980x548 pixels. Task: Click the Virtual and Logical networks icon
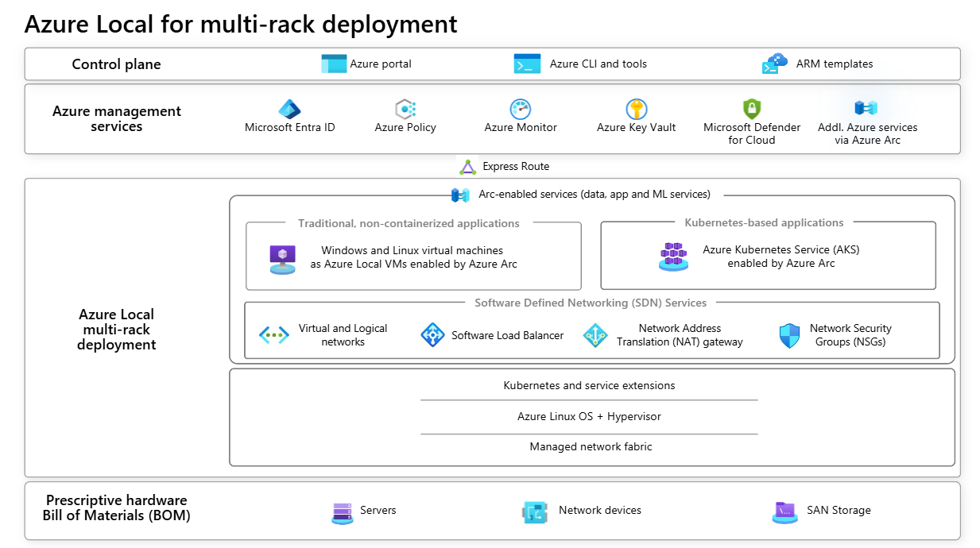tap(274, 335)
